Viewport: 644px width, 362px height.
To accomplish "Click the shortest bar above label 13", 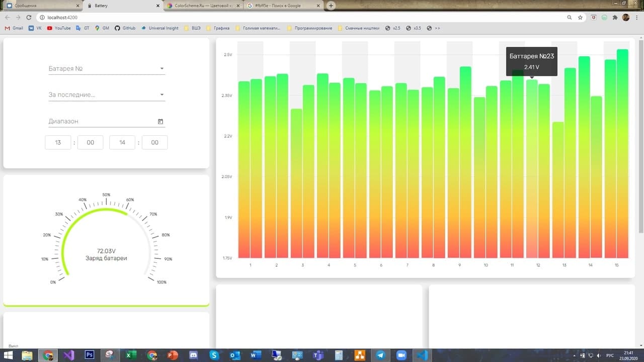I will [x=557, y=190].
